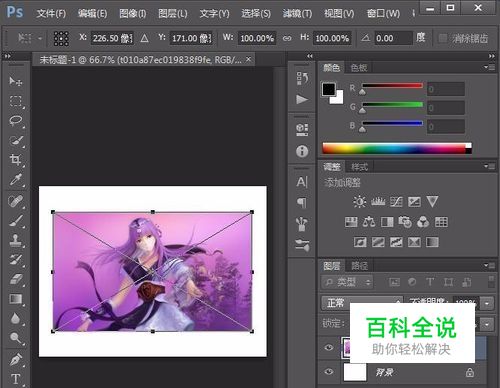Add an Exposure adjustment
Viewport: 500px width, 388px height.
[x=414, y=202]
